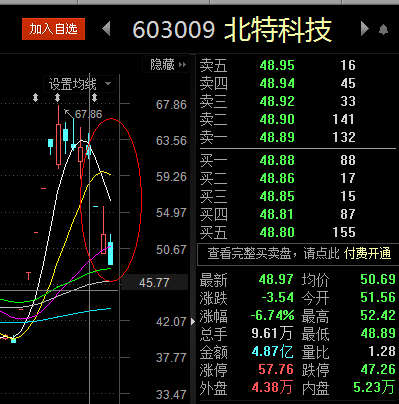
Task: Click the 67.86 high price annotation on chart
Action: (88, 114)
